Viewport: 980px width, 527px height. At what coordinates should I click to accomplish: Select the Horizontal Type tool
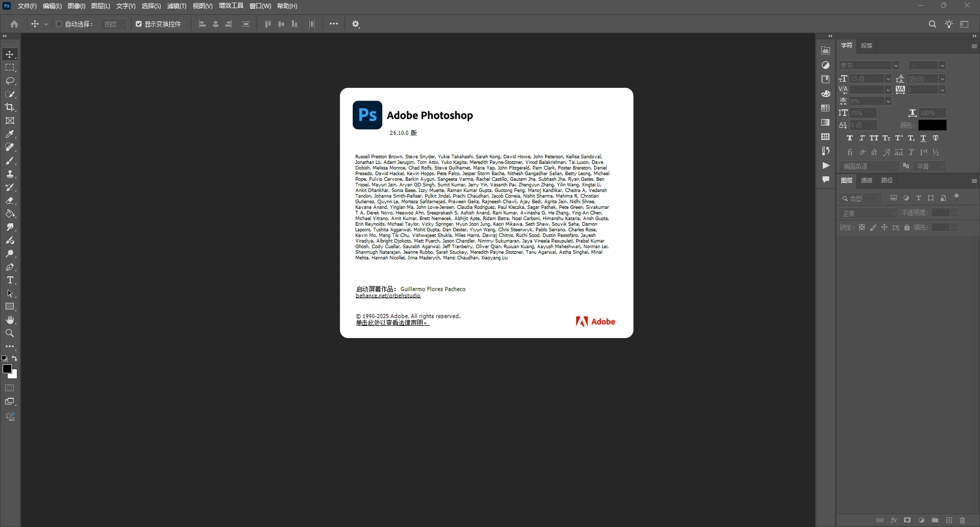click(x=10, y=280)
